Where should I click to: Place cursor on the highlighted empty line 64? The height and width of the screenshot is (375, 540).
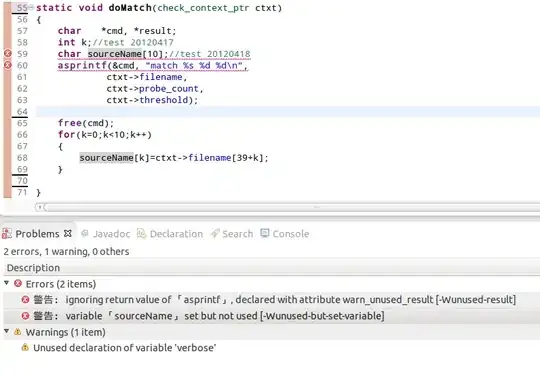coord(288,112)
